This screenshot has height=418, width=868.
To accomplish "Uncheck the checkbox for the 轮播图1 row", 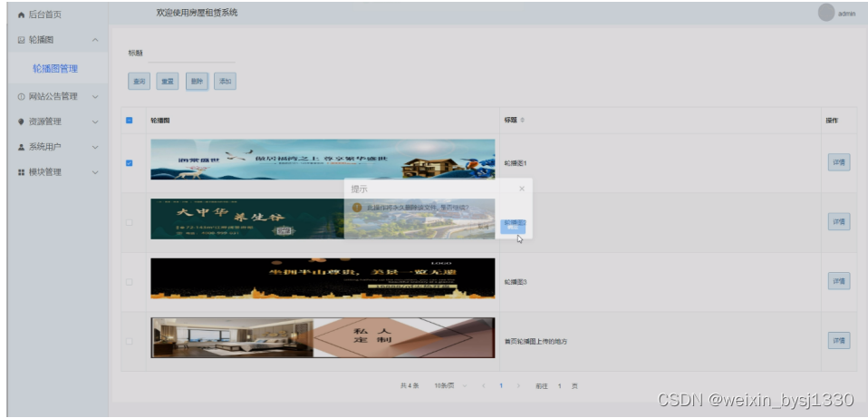I will pyautogui.click(x=129, y=163).
